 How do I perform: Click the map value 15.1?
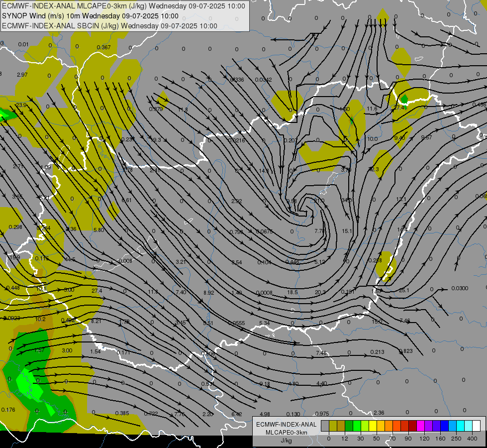click(347, 231)
